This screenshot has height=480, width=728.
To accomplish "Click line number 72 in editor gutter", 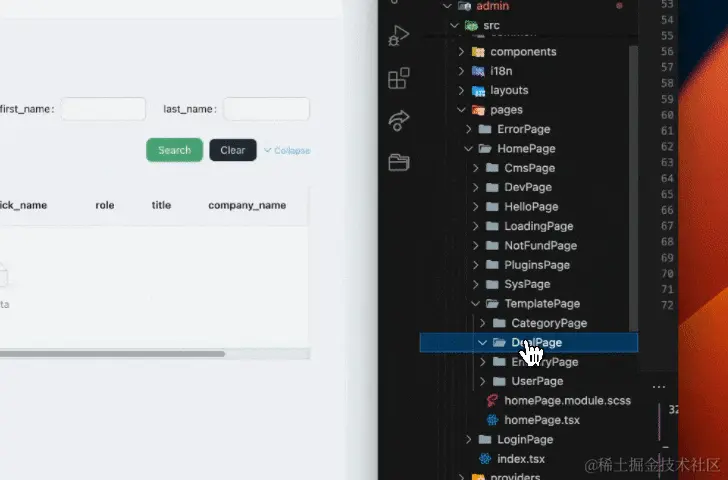I will pyautogui.click(x=667, y=305).
